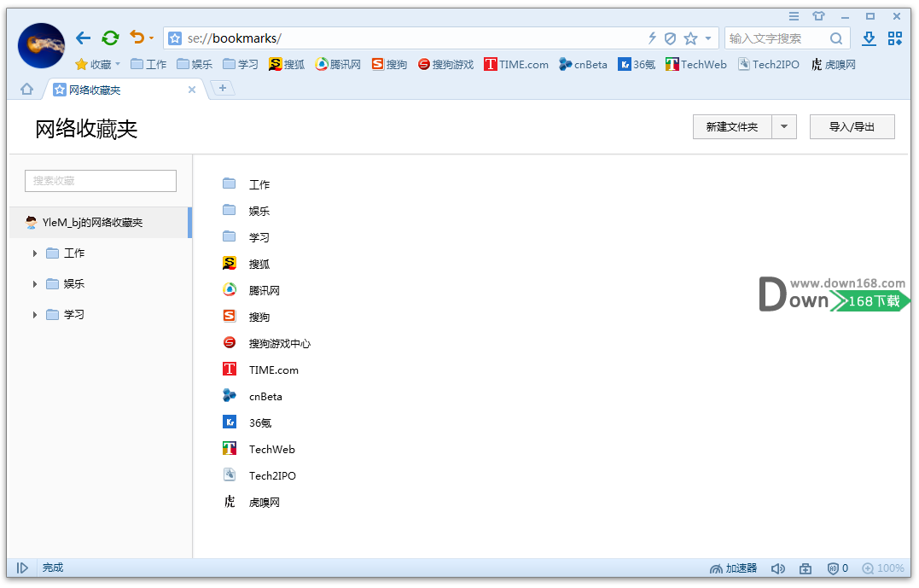Click the toolbox icon in status bar
Image resolution: width=919 pixels, height=588 pixels.
pyautogui.click(x=806, y=568)
